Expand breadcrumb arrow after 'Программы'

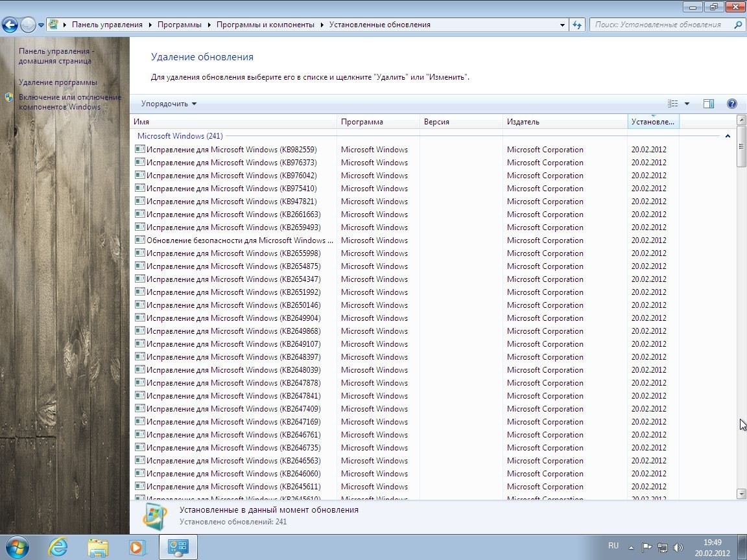[x=209, y=25]
